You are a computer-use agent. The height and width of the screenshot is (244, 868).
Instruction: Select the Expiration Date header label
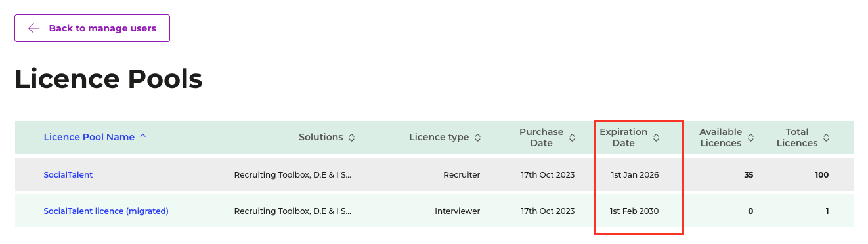tap(624, 138)
